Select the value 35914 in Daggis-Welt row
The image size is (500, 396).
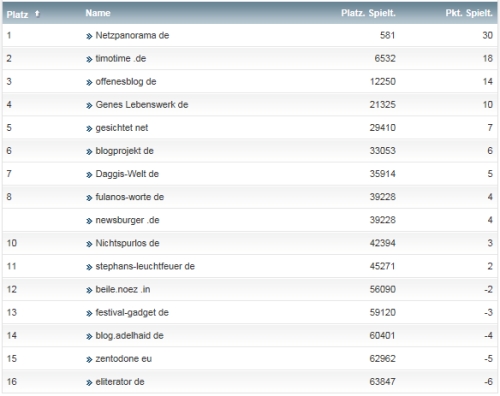click(x=383, y=174)
